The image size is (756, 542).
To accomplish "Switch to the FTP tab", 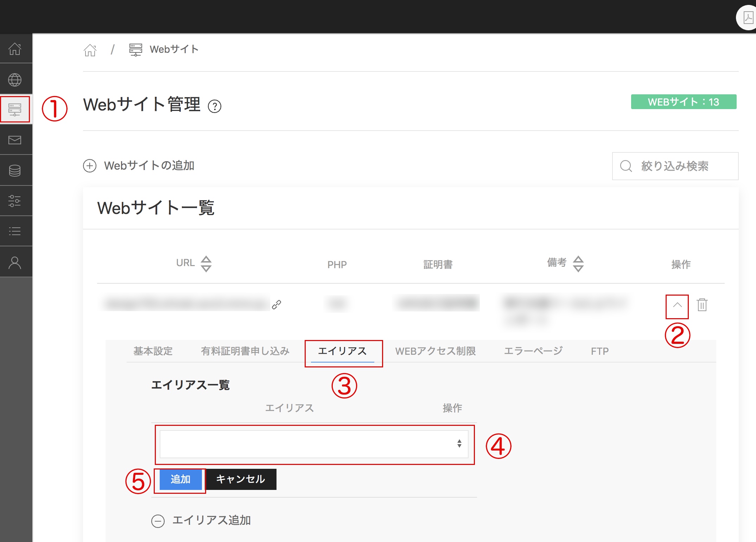I will [x=600, y=351].
